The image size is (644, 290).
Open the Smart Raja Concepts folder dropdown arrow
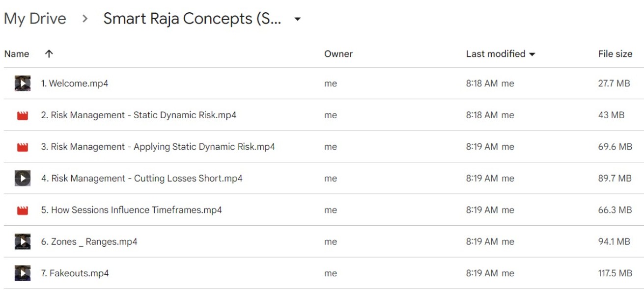[297, 20]
